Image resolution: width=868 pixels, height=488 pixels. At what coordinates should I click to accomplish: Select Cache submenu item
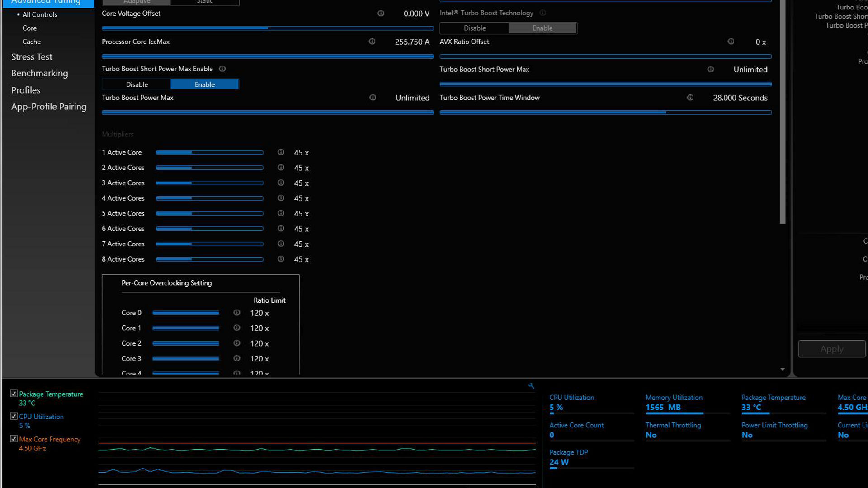pyautogui.click(x=31, y=42)
